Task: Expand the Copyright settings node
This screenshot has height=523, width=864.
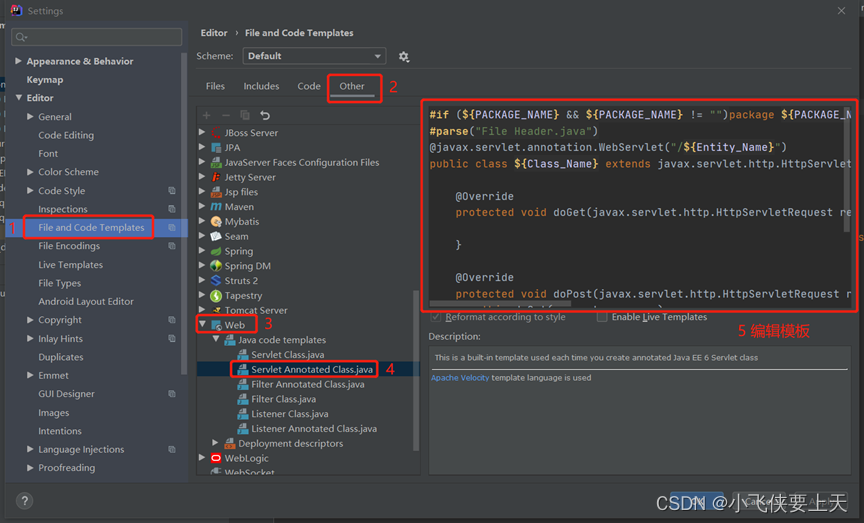Action: [30, 320]
